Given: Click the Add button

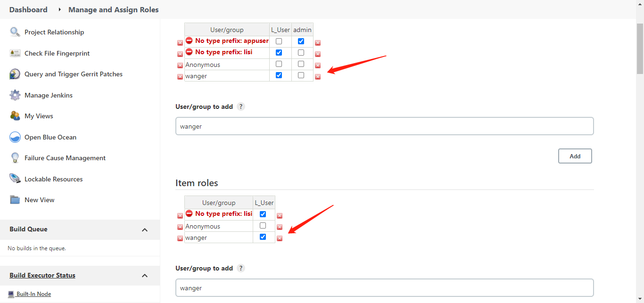Looking at the screenshot, I should click(x=575, y=156).
